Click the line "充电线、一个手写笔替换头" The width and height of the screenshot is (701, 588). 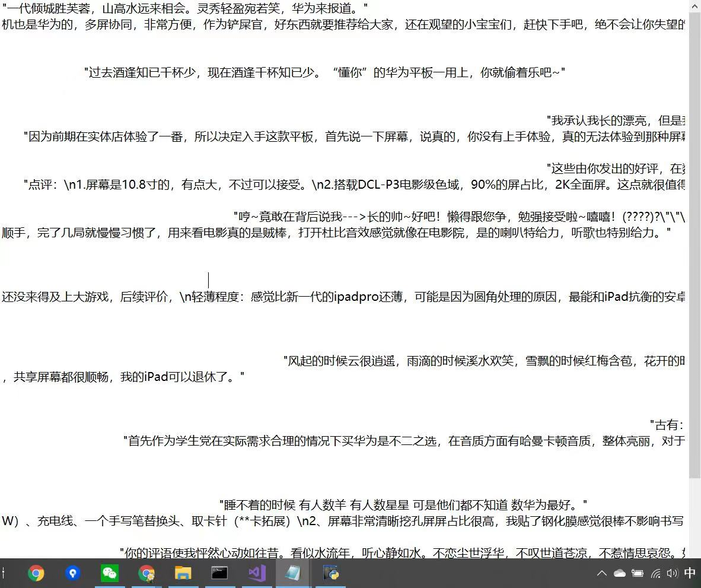(342, 521)
